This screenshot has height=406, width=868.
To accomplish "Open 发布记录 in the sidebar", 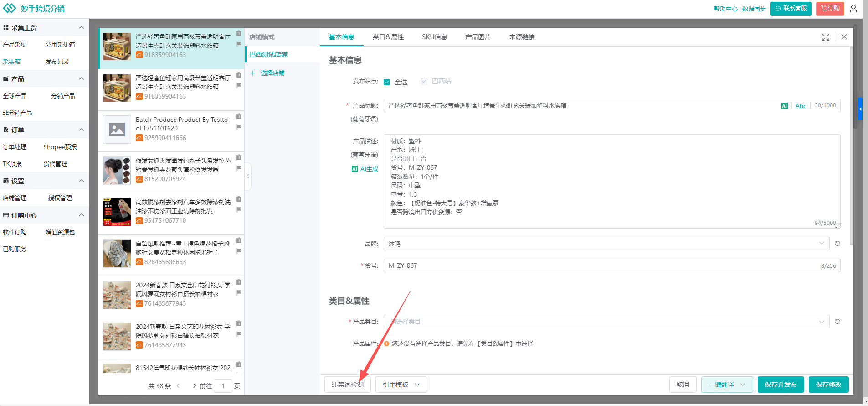I will 57,62.
